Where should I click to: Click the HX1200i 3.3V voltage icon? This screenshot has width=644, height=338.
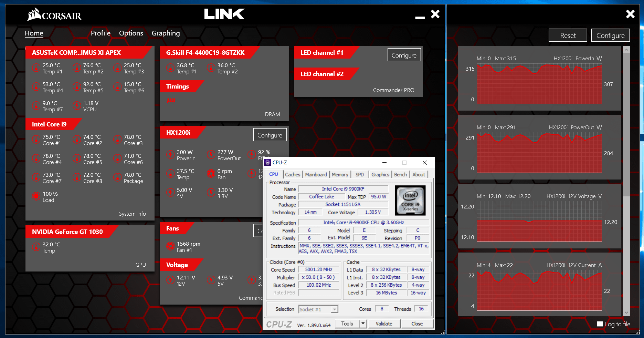pyautogui.click(x=211, y=193)
